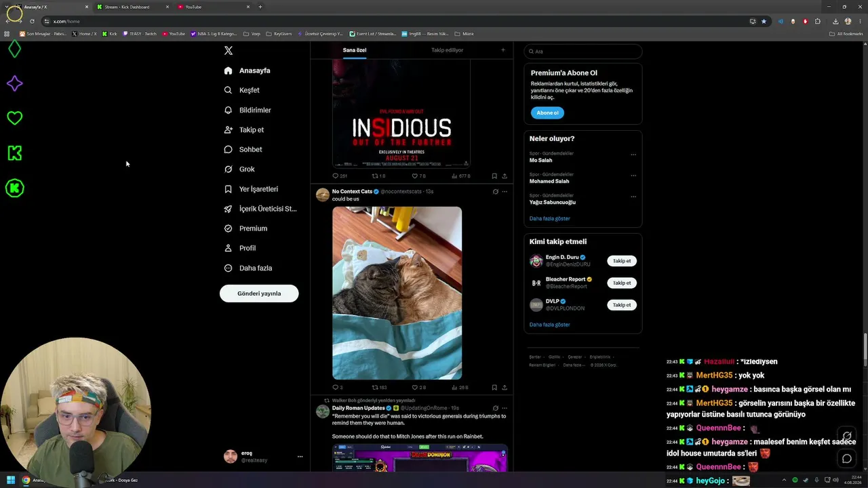
Task: Click Grok icon on No Context Cats post
Action: (x=495, y=192)
